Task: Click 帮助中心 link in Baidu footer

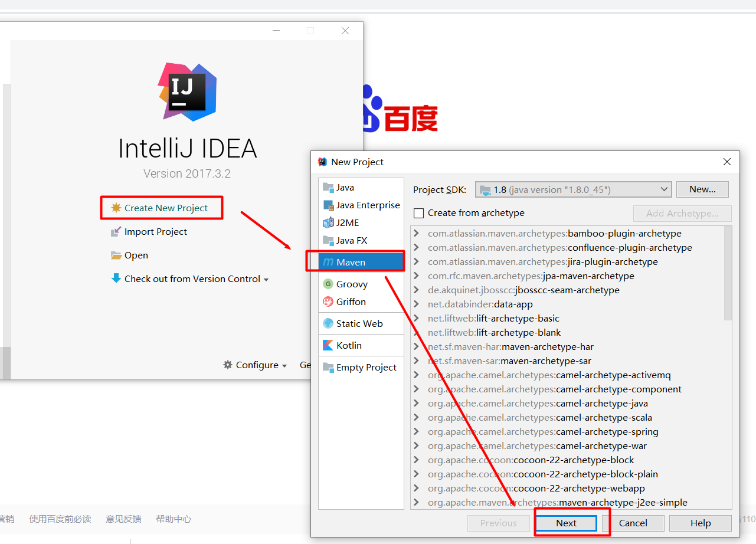Action: click(x=174, y=519)
